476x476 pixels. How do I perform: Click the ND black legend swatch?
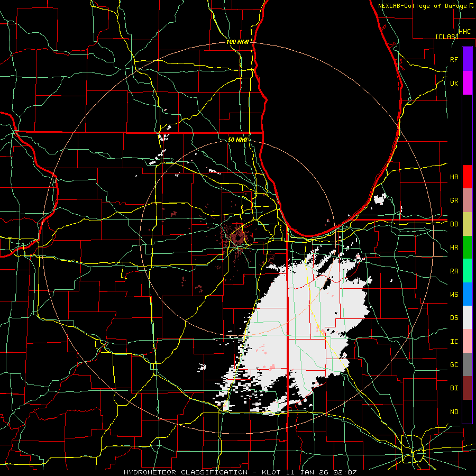tap(467, 411)
